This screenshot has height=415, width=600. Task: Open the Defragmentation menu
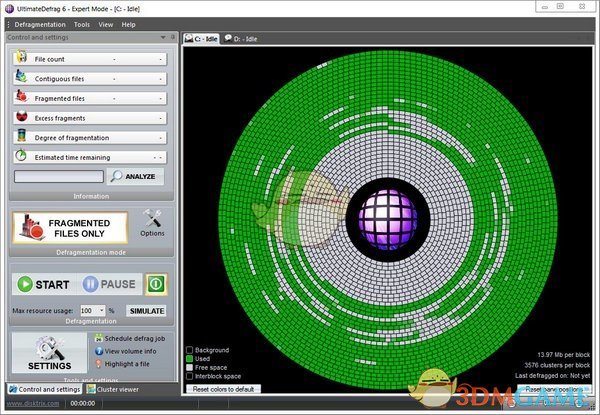pyautogui.click(x=40, y=23)
